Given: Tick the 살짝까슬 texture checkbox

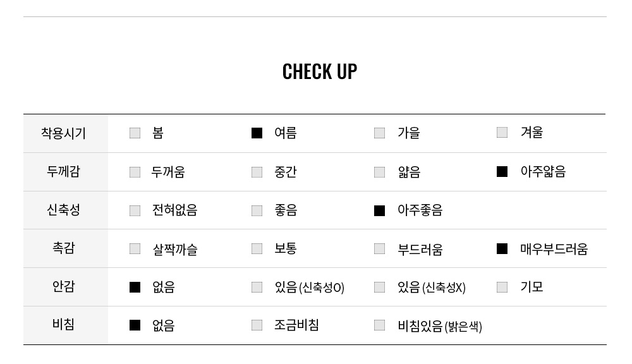Looking at the screenshot, I should pyautogui.click(x=135, y=248).
